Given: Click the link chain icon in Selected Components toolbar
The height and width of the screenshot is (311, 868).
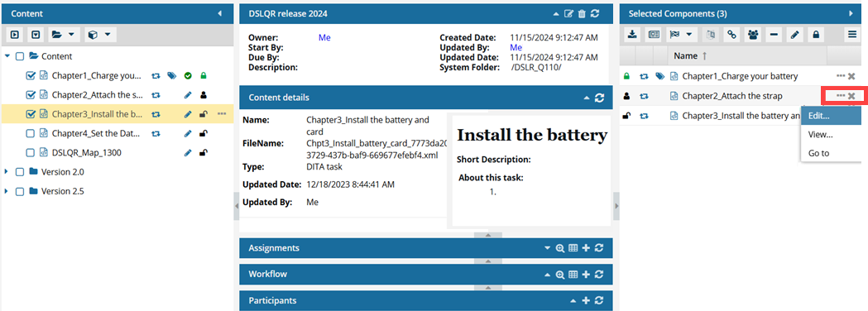Looking at the screenshot, I should [731, 34].
